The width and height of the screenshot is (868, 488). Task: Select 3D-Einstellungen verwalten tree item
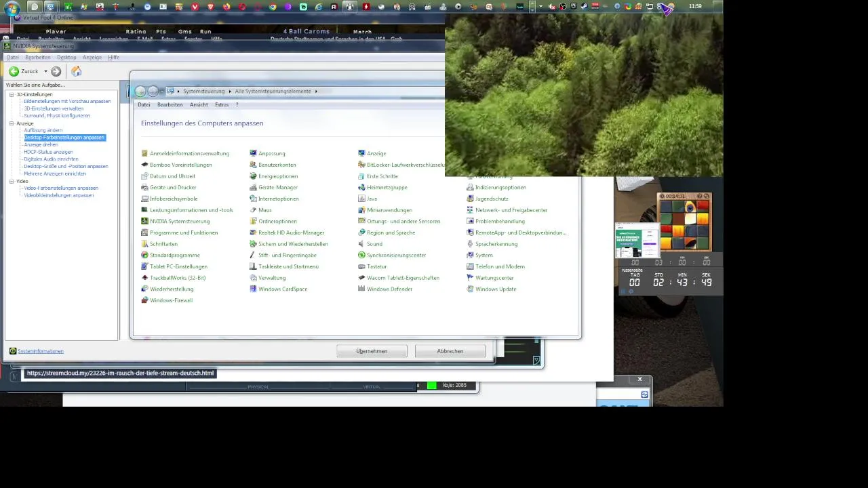54,108
